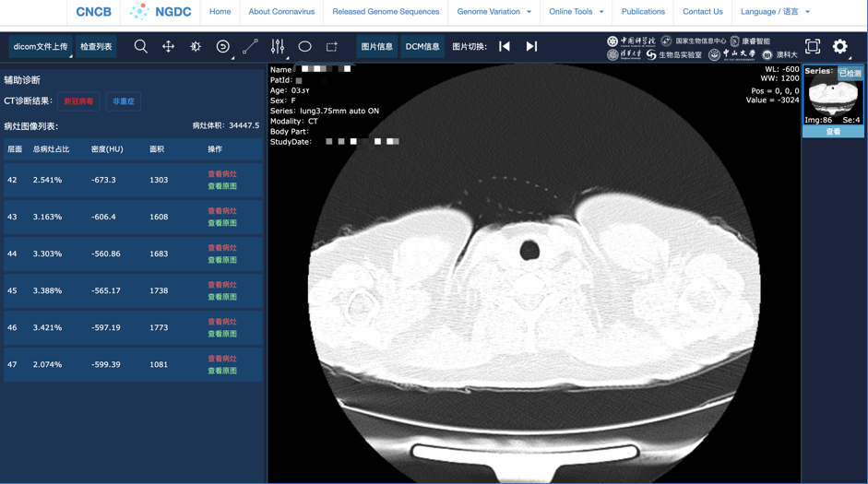Screen dimensions: 868x484
Task: Select the brightness window-level tool
Action: point(196,46)
